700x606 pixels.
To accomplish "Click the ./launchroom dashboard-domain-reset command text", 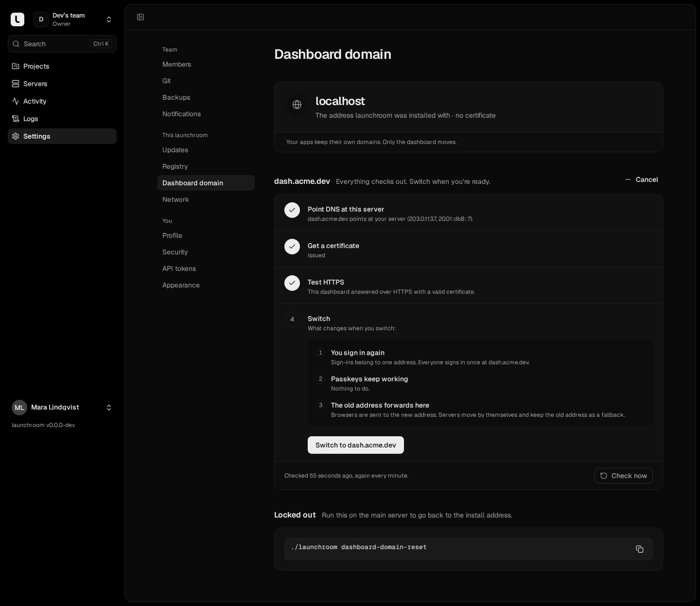I will point(359,547).
